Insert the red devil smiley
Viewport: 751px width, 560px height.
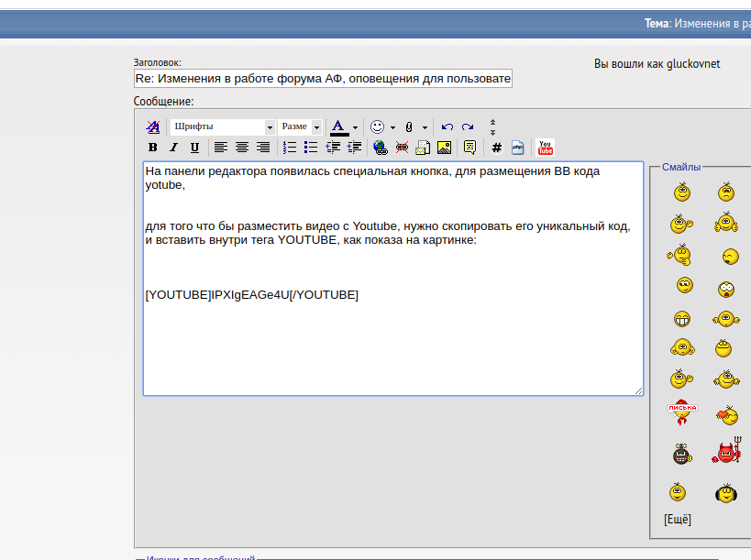point(726,453)
